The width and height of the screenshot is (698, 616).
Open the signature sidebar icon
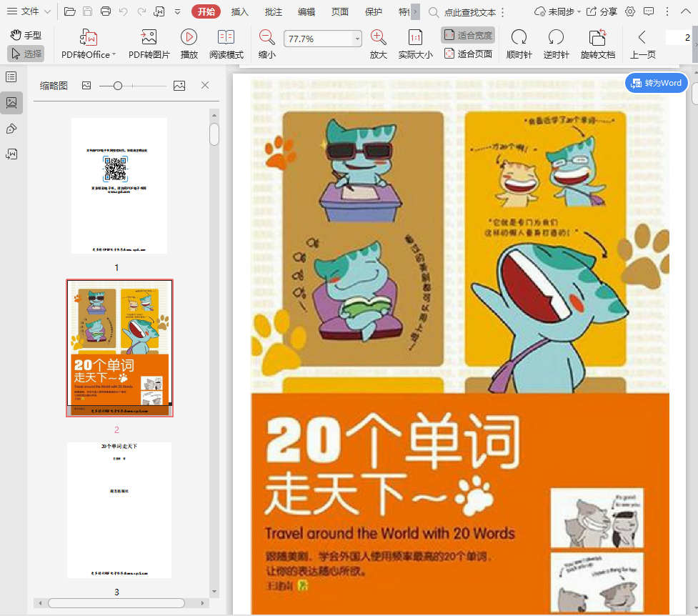click(x=11, y=154)
